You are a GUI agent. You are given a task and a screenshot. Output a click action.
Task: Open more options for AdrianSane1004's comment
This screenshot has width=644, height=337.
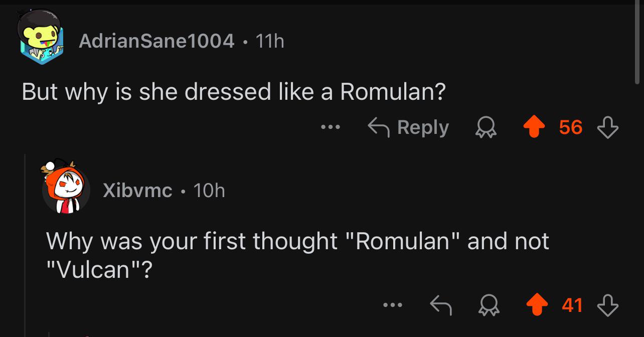click(x=331, y=127)
